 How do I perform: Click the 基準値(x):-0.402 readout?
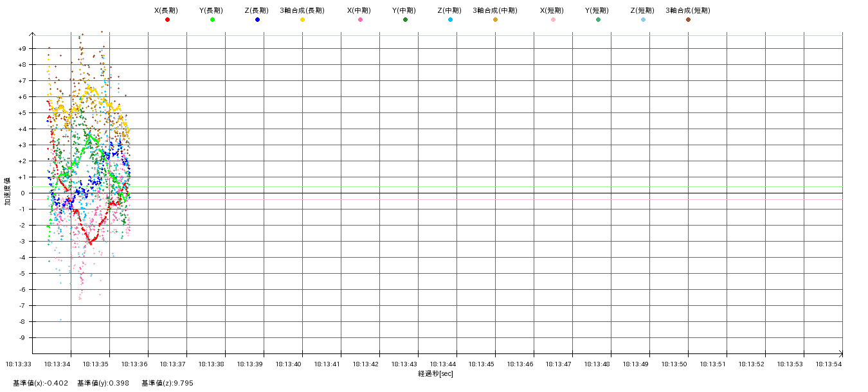tap(41, 383)
